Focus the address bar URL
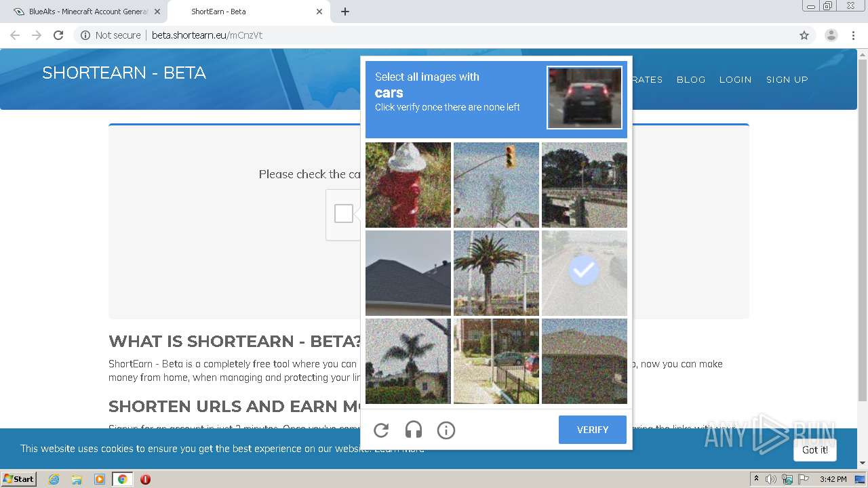This screenshot has height=488, width=868. coord(207,35)
